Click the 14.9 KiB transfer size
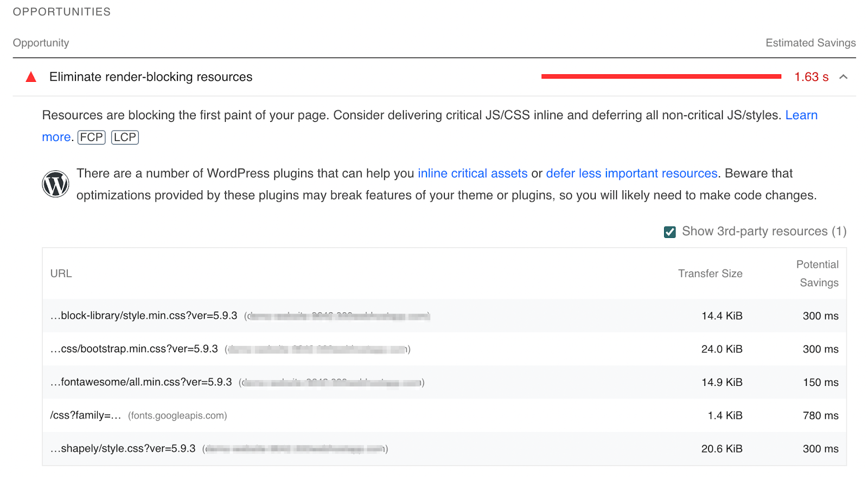868x477 pixels. (x=722, y=382)
